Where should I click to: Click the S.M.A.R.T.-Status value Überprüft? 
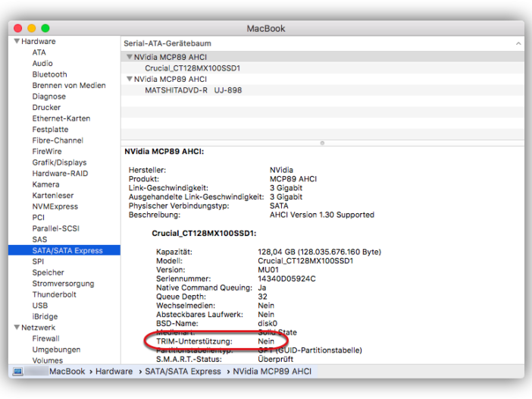(x=276, y=360)
